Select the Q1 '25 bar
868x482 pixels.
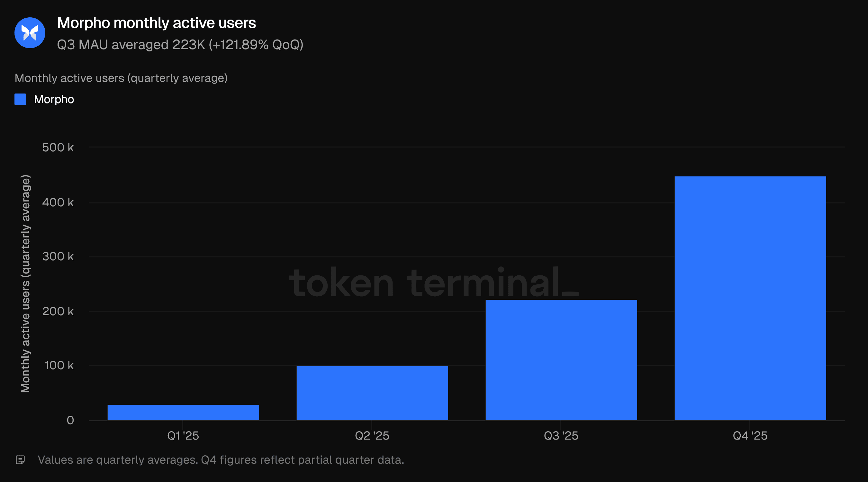click(183, 412)
